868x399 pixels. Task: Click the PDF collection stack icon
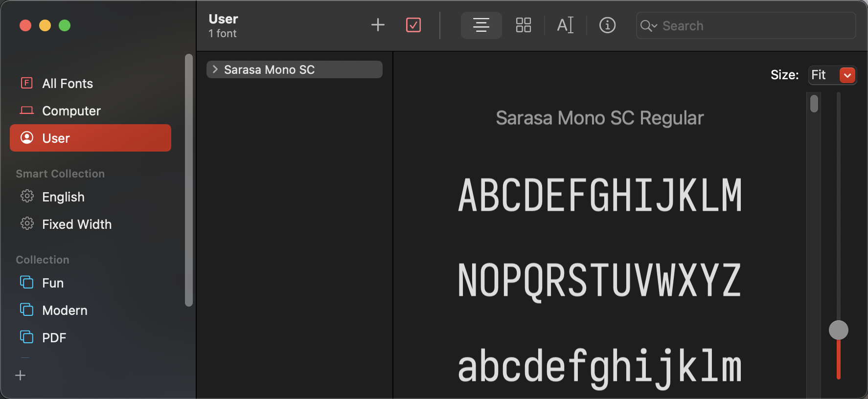click(27, 337)
